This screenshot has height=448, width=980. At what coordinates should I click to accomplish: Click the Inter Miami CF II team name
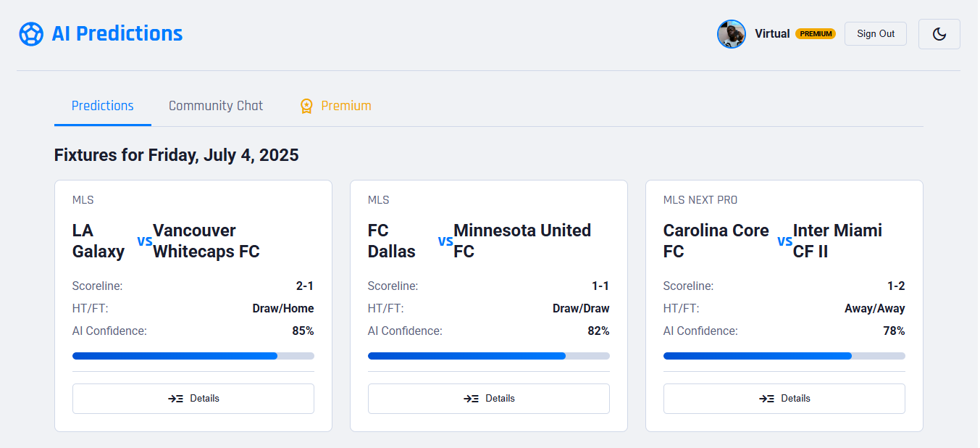pyautogui.click(x=837, y=241)
